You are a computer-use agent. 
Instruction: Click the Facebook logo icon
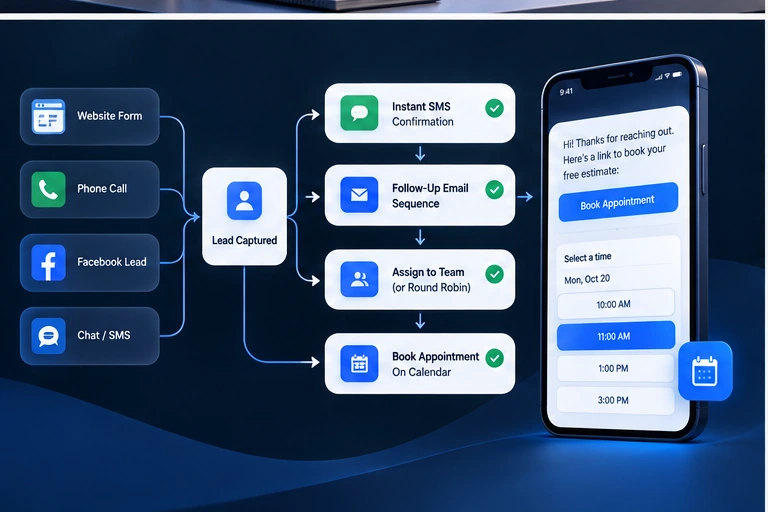coord(48,263)
